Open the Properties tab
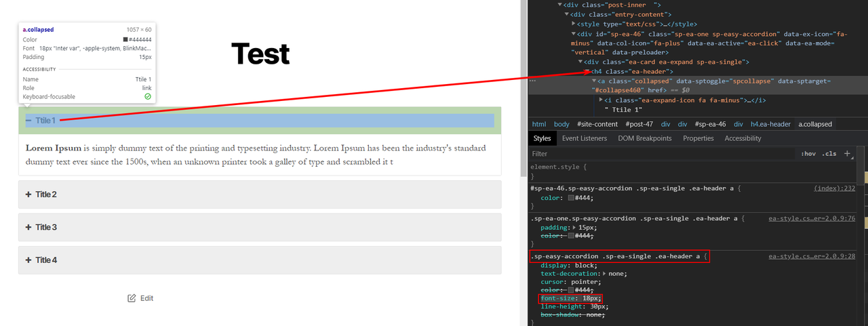This screenshot has width=868, height=326. 698,138
